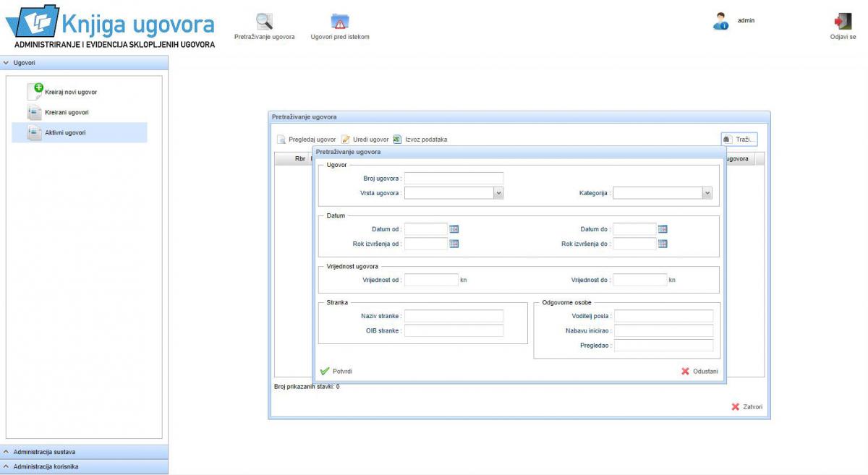Click the admin user avatar icon
The image size is (868, 475).
[x=720, y=21]
